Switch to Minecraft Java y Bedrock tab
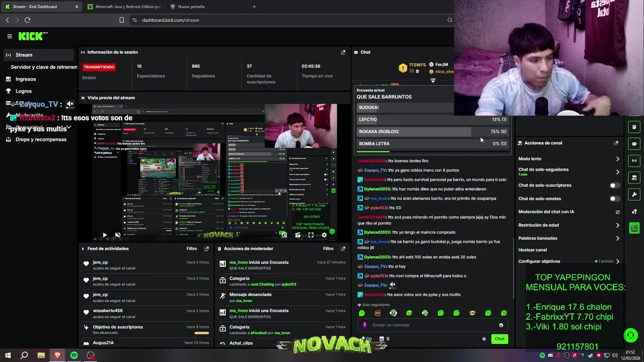Image resolution: width=644 pixels, height=362 pixels. pos(124,7)
